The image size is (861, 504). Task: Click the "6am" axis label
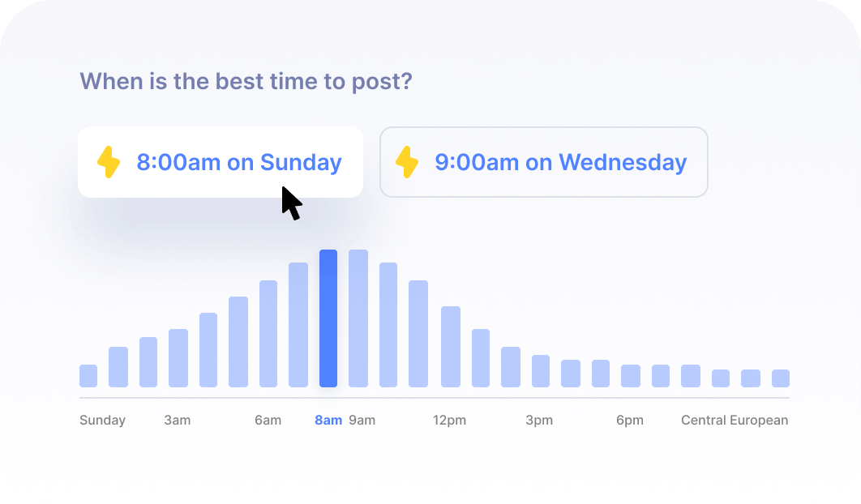click(268, 420)
